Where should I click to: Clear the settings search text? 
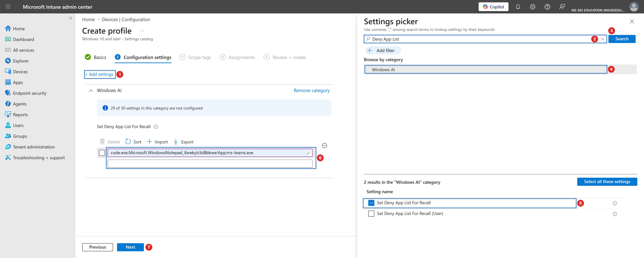pyautogui.click(x=603, y=39)
